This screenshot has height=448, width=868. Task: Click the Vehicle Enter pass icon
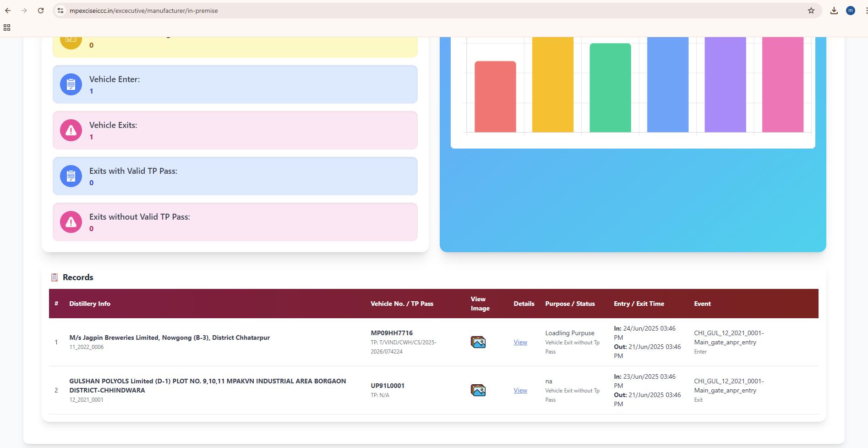[x=71, y=84]
